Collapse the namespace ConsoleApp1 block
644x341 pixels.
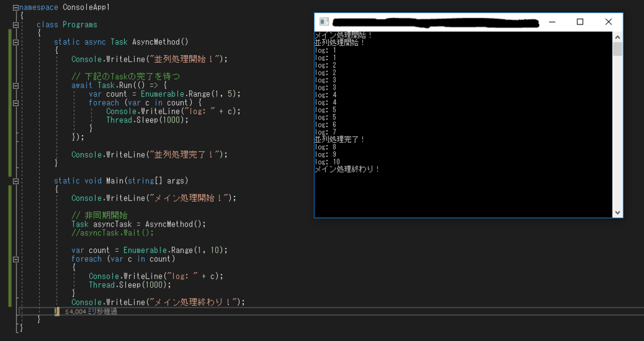16,8
